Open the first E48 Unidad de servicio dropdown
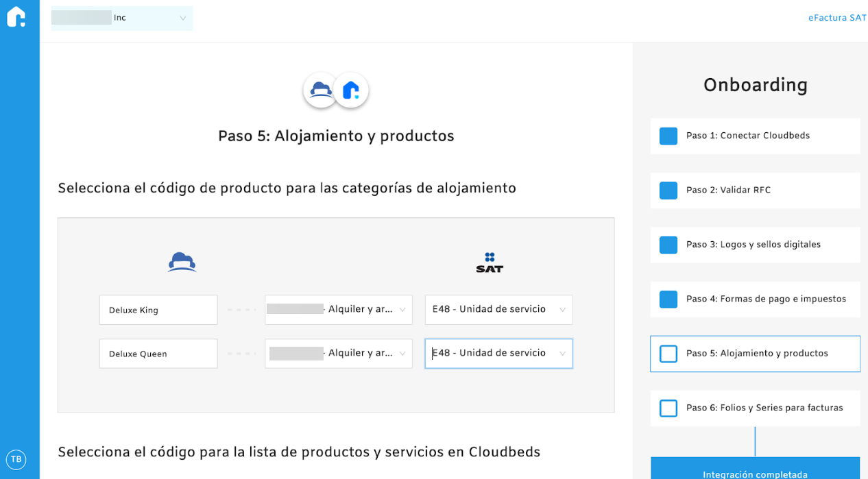 pos(498,310)
